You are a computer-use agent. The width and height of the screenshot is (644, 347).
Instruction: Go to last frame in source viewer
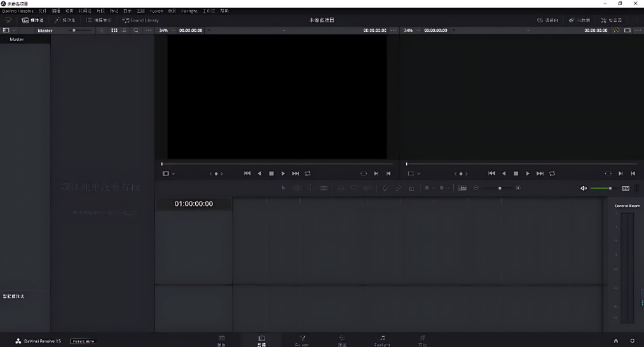[x=296, y=173]
